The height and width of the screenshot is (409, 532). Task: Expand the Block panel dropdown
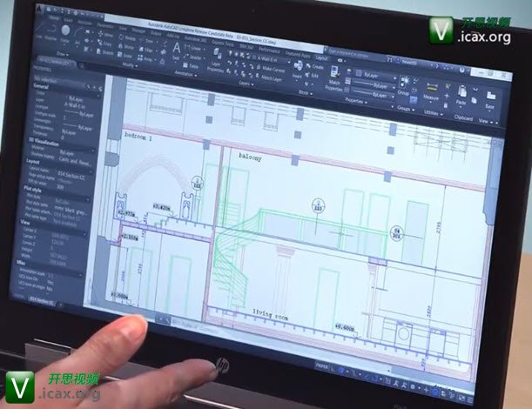[306, 92]
